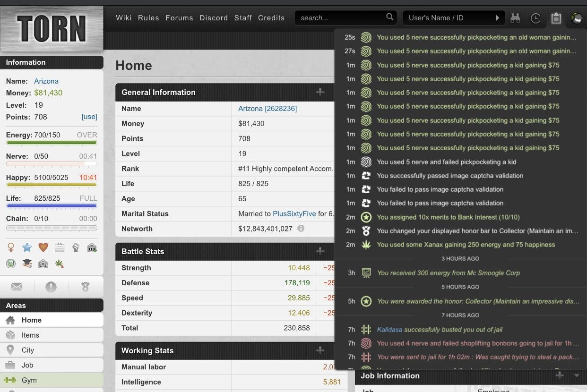Open the Forums menu item

(179, 18)
